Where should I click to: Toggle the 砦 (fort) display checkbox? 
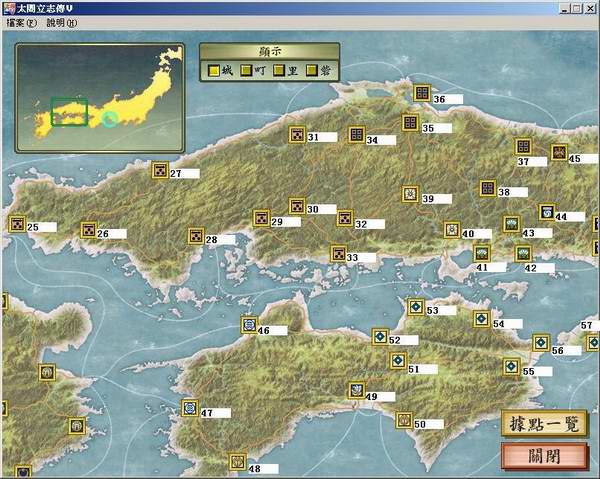pos(312,71)
